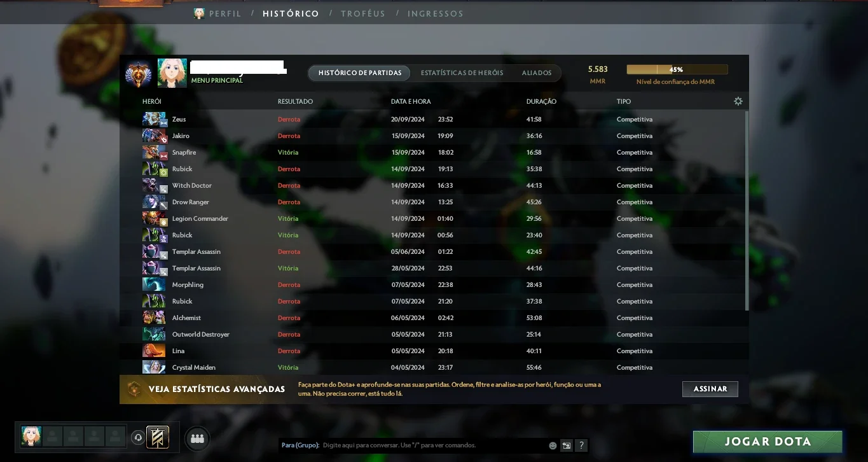Sort by the Herói column header
868x462 pixels.
152,101
